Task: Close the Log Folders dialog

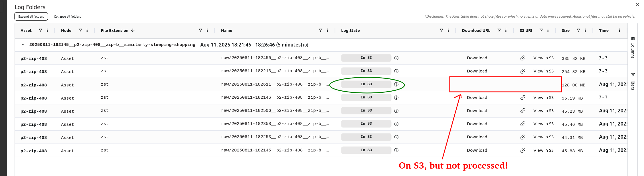Action: pyautogui.click(x=637, y=5)
